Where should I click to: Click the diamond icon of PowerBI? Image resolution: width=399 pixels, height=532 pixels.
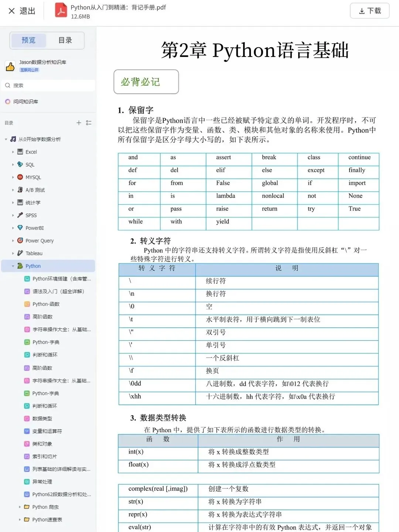[20, 228]
